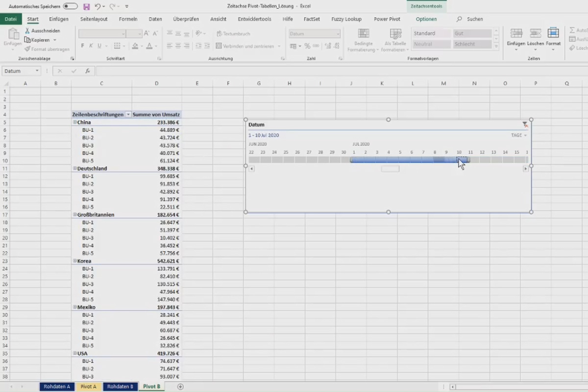Click the Zellen Löschen icon
588x392 pixels.
[535, 33]
